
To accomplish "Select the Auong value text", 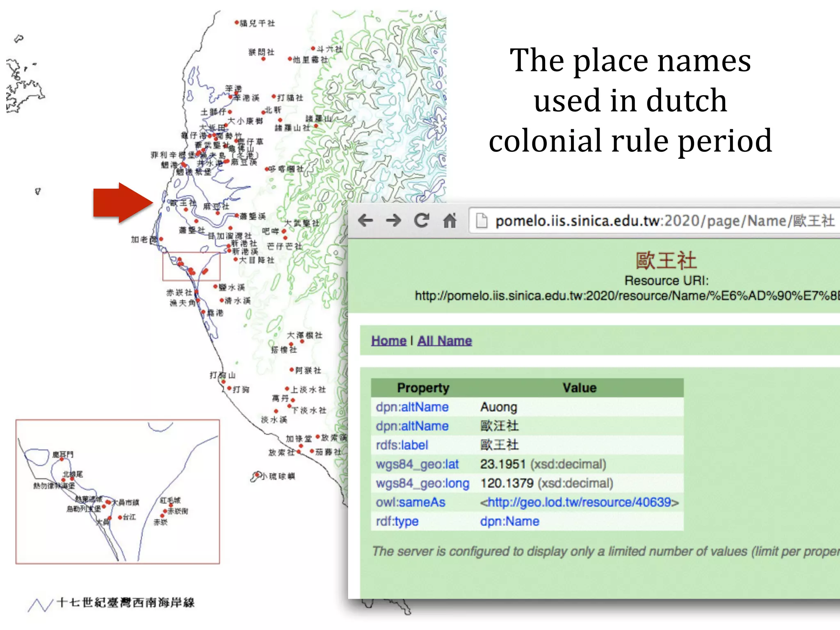I will click(x=498, y=407).
